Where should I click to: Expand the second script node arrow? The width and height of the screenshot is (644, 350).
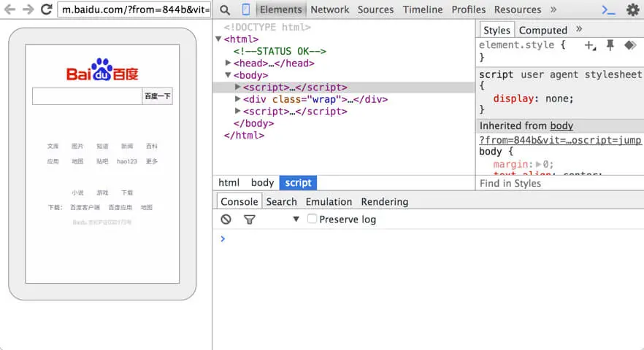point(237,111)
